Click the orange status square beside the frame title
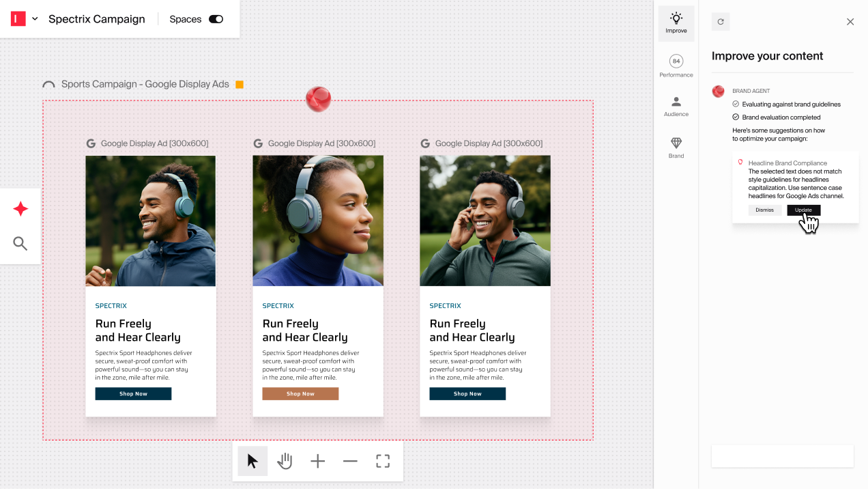868x489 pixels. pyautogui.click(x=239, y=84)
